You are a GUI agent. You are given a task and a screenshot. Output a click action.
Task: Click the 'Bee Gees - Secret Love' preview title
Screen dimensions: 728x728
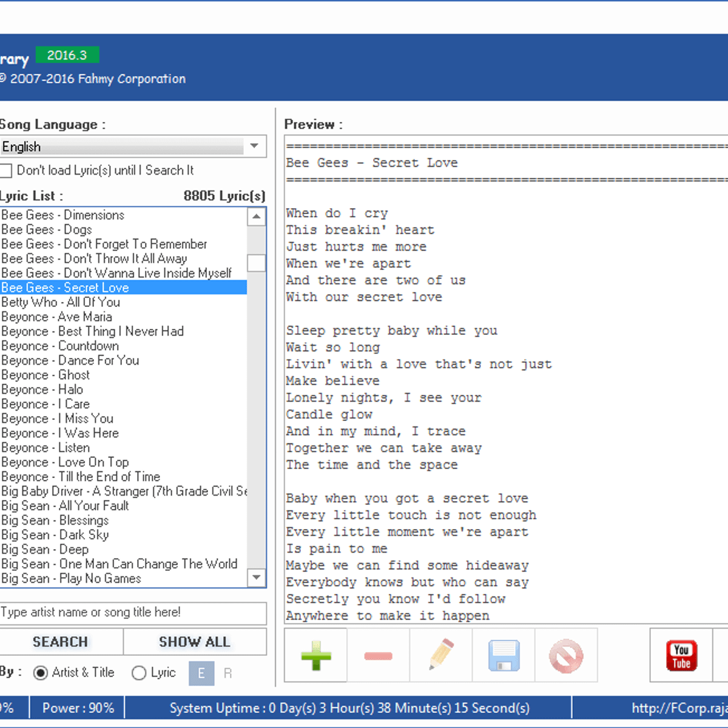point(372,163)
